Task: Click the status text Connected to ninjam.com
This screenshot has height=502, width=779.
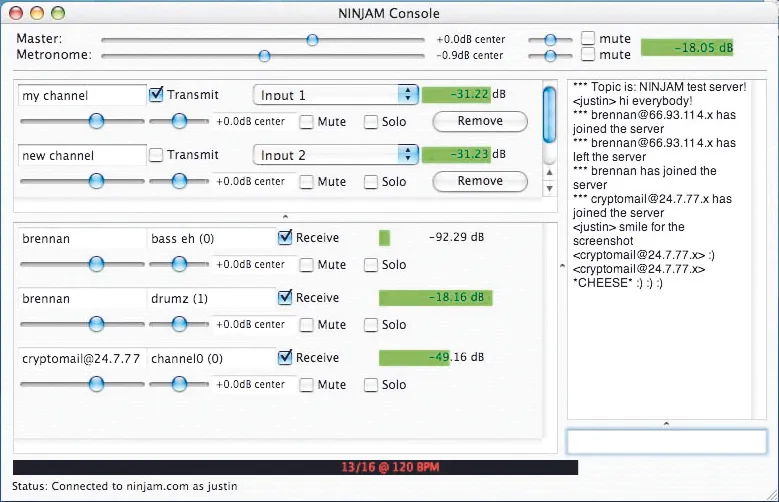Action: point(124,486)
